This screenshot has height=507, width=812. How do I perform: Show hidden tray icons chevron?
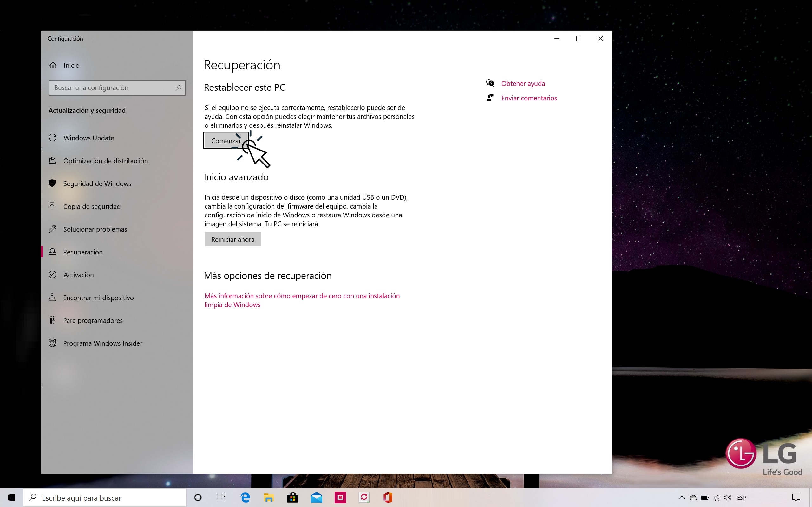(x=681, y=497)
